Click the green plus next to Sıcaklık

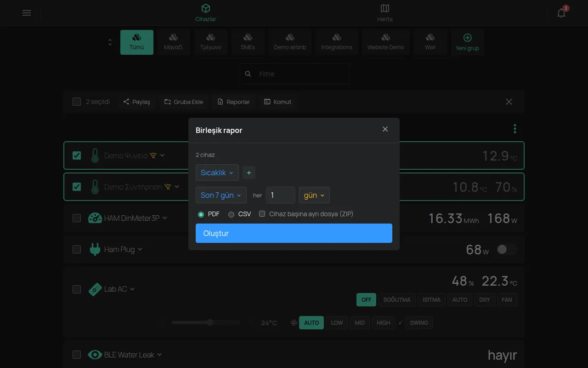249,173
